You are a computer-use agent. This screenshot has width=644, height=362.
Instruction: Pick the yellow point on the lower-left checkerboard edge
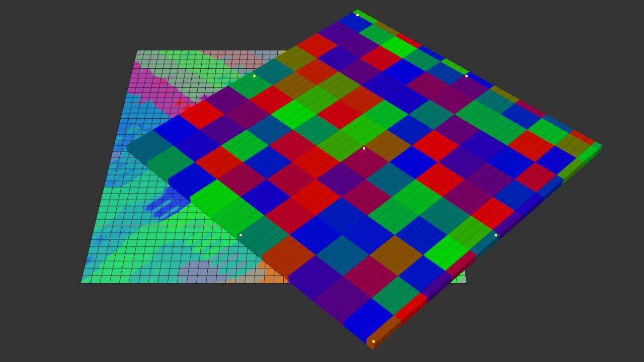tap(240, 235)
